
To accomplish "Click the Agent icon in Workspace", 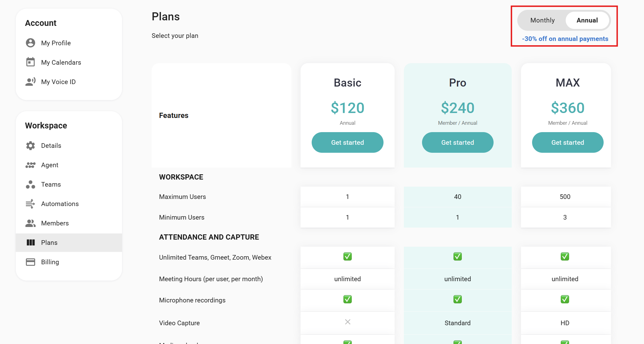I will 31,165.
